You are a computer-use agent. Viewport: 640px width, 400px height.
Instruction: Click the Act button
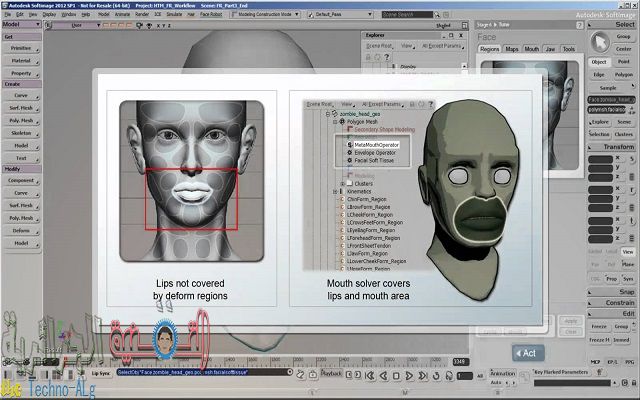point(528,353)
